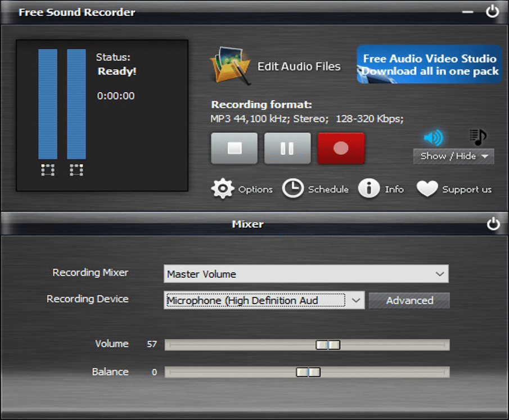
Task: Open the Recording Device dropdown
Action: (x=356, y=300)
